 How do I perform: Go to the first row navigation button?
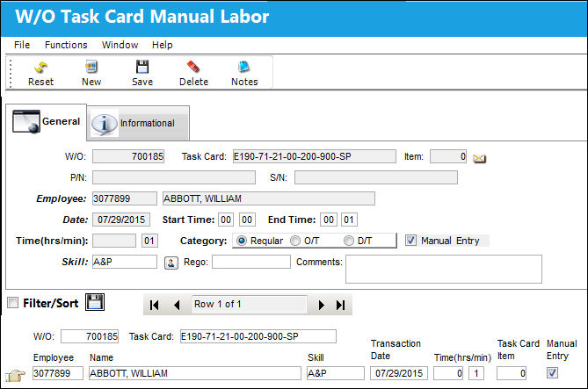[154, 305]
